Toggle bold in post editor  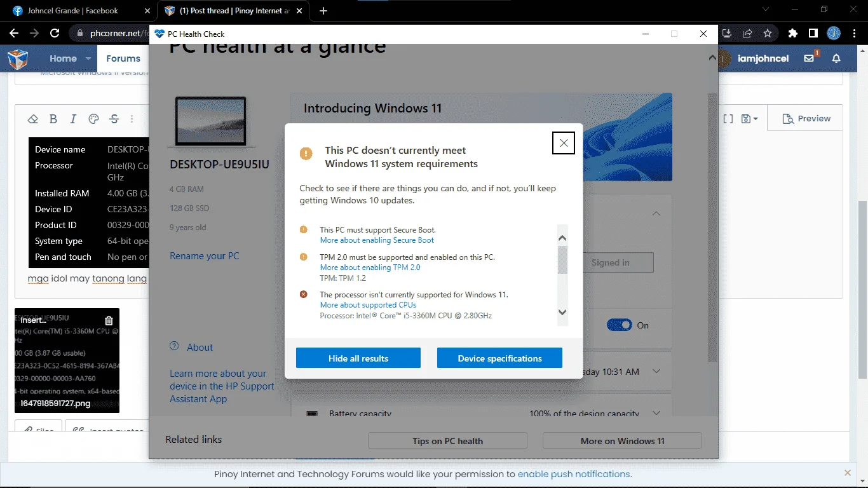53,119
